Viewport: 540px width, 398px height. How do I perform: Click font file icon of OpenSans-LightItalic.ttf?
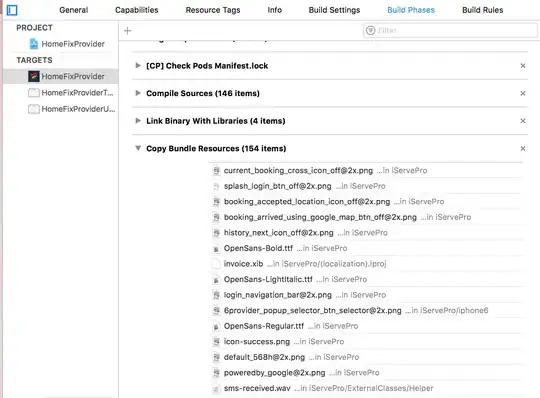coord(216,279)
